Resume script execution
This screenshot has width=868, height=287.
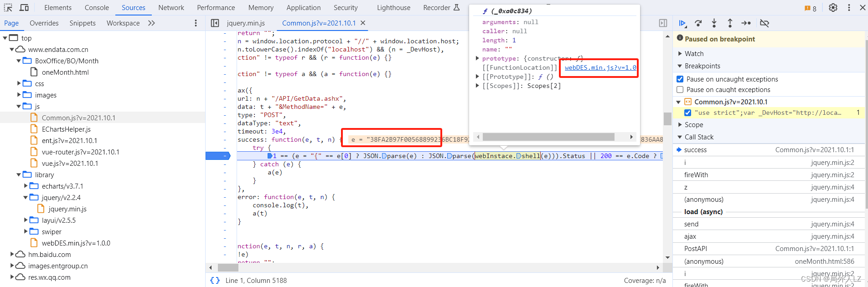click(x=682, y=23)
